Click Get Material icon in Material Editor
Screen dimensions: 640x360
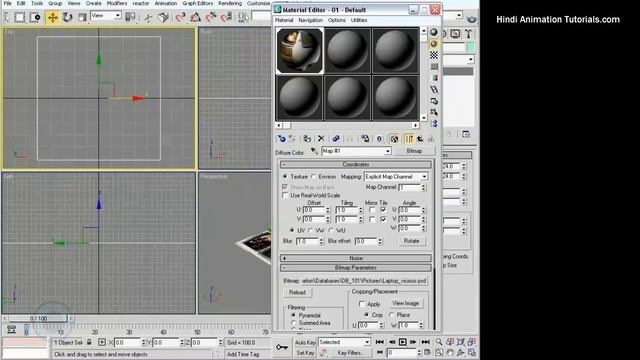coord(281,139)
